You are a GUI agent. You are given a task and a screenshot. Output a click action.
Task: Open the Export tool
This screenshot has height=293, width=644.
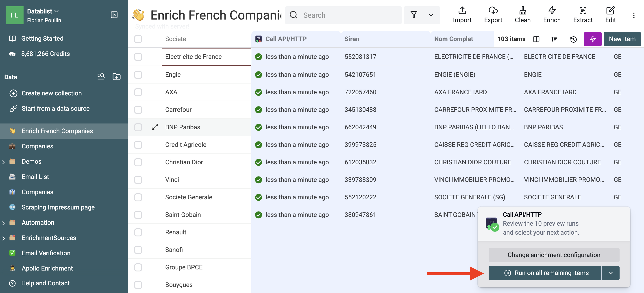tap(493, 15)
